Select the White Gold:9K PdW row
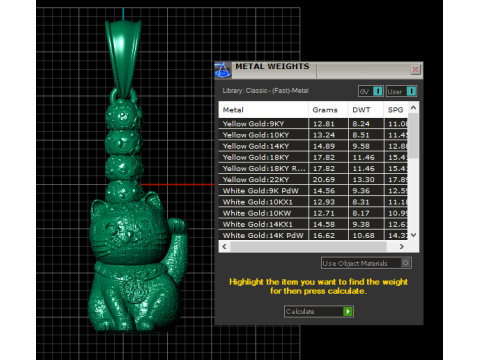Image resolution: width=480 pixels, height=360 pixels. (x=313, y=191)
